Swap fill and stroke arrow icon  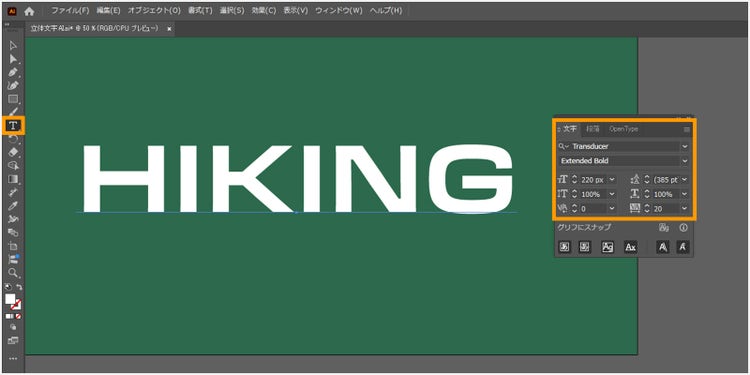click(19, 287)
